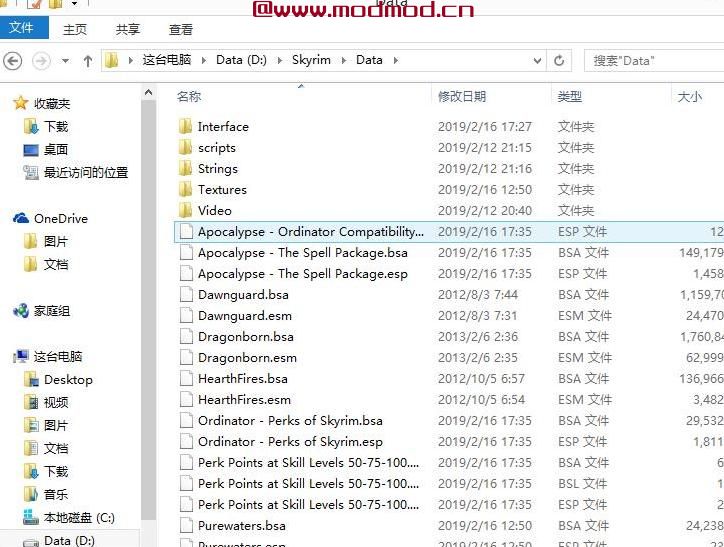
Task: Select Apocalypse - The Spell Package.esp icon
Action: (x=186, y=273)
